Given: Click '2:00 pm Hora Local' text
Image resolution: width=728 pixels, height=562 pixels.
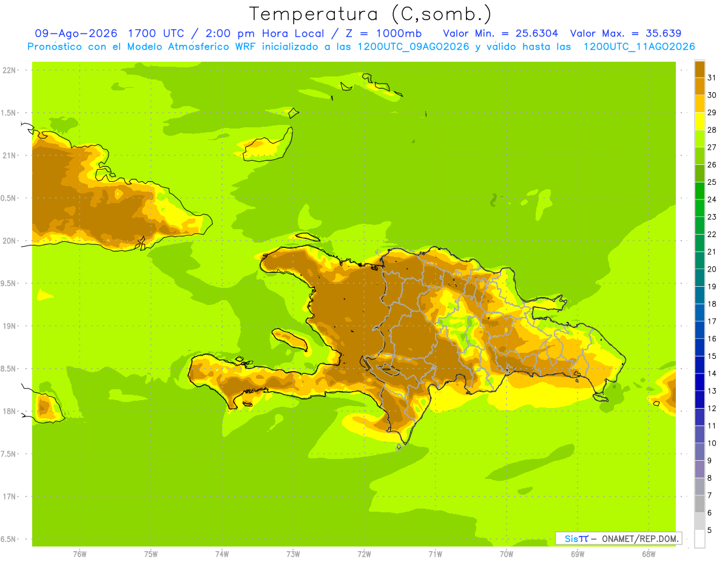Looking at the screenshot, I should (x=266, y=33).
